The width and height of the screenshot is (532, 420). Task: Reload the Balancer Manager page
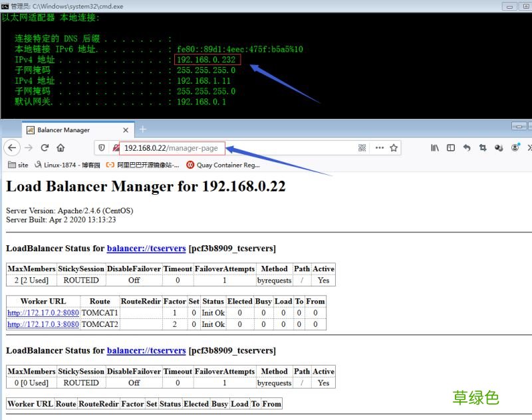click(x=45, y=148)
